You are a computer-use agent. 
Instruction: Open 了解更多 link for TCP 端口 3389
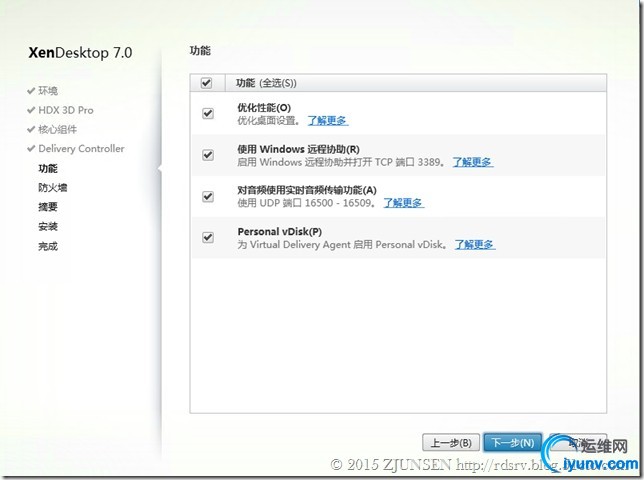pyautogui.click(x=473, y=162)
